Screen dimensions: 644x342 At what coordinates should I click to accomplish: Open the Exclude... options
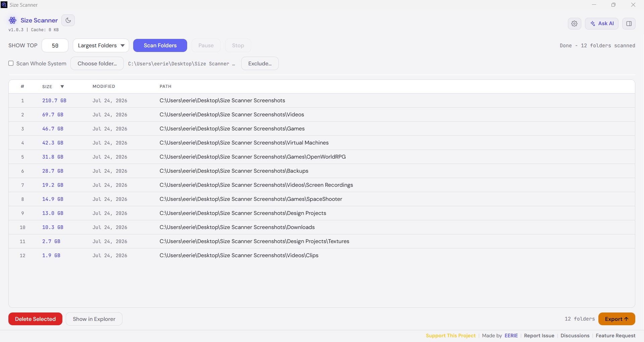click(x=260, y=63)
